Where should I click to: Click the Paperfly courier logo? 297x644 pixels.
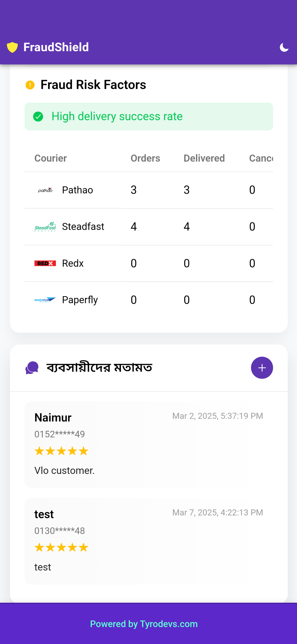45,300
